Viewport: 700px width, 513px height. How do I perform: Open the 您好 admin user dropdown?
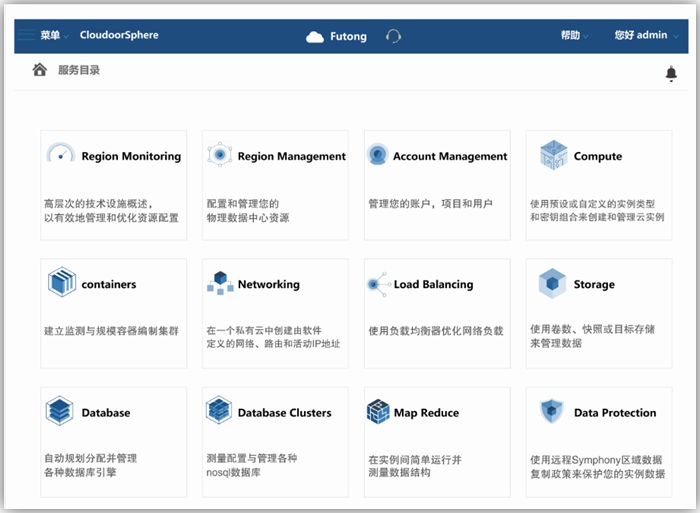pyautogui.click(x=644, y=35)
